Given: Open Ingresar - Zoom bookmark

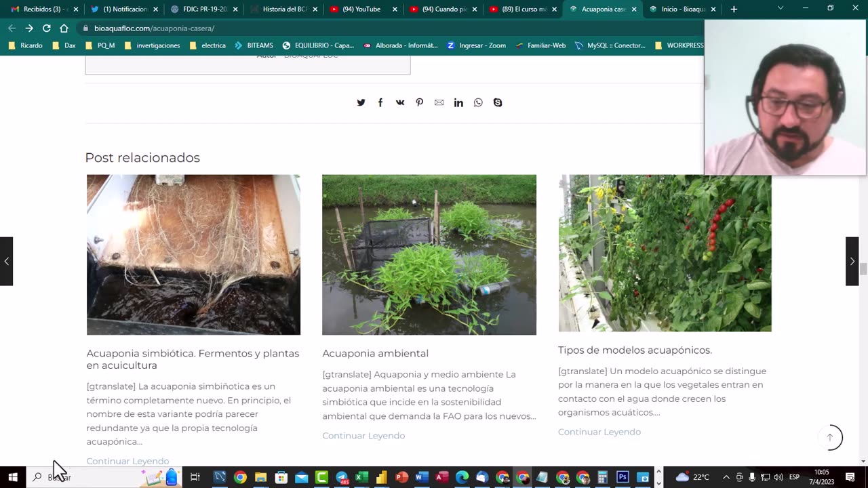Looking at the screenshot, I should pos(476,45).
